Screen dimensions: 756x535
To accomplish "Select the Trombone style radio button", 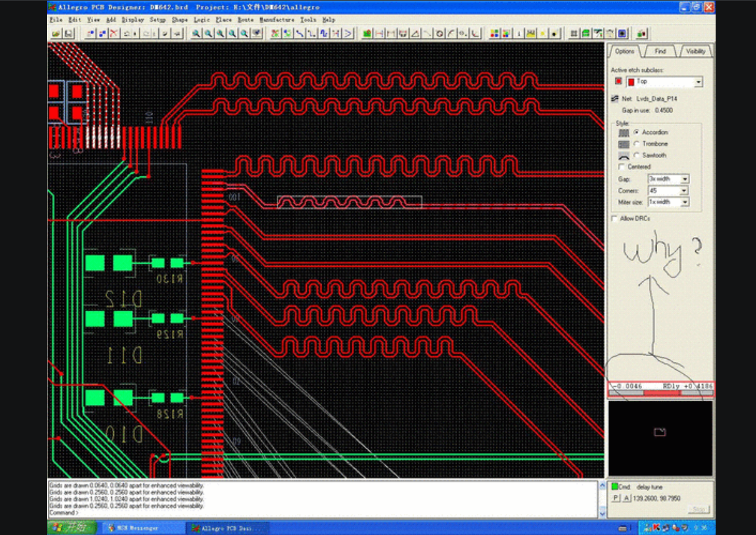I will [636, 144].
